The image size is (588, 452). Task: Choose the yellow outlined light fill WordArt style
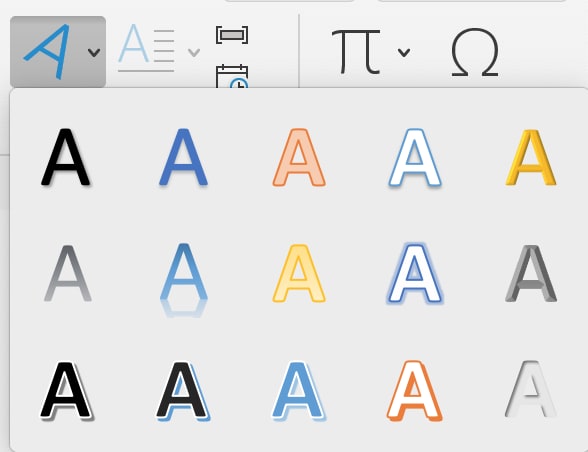pos(299,273)
